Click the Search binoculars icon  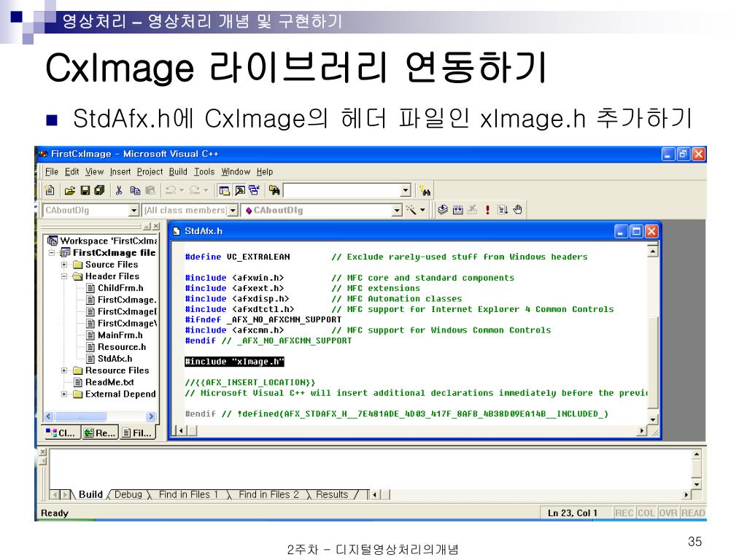click(425, 191)
